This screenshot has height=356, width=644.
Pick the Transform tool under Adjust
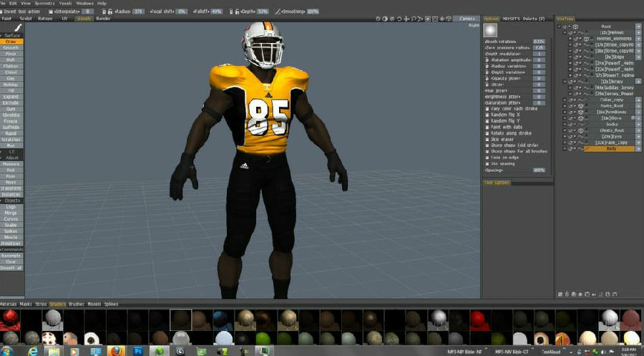11,188
